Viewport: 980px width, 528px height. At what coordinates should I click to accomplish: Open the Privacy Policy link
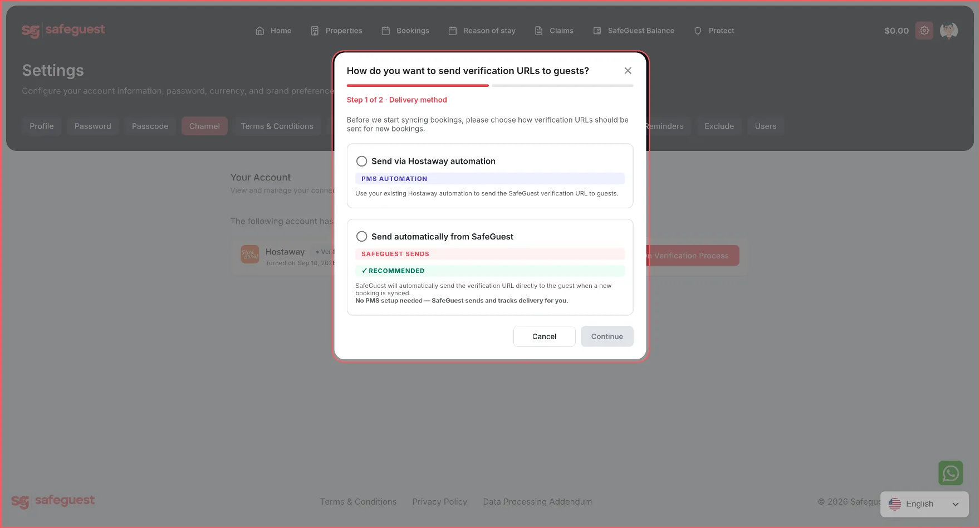click(x=440, y=502)
